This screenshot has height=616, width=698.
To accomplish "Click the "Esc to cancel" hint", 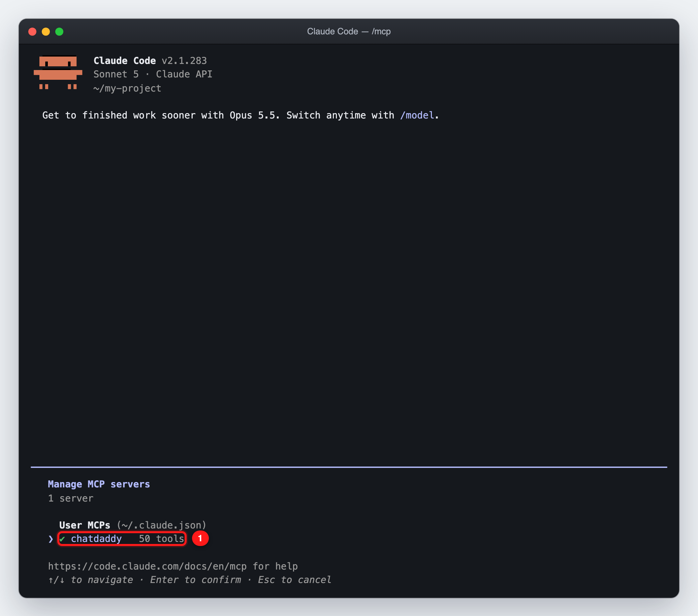I will [x=294, y=580].
